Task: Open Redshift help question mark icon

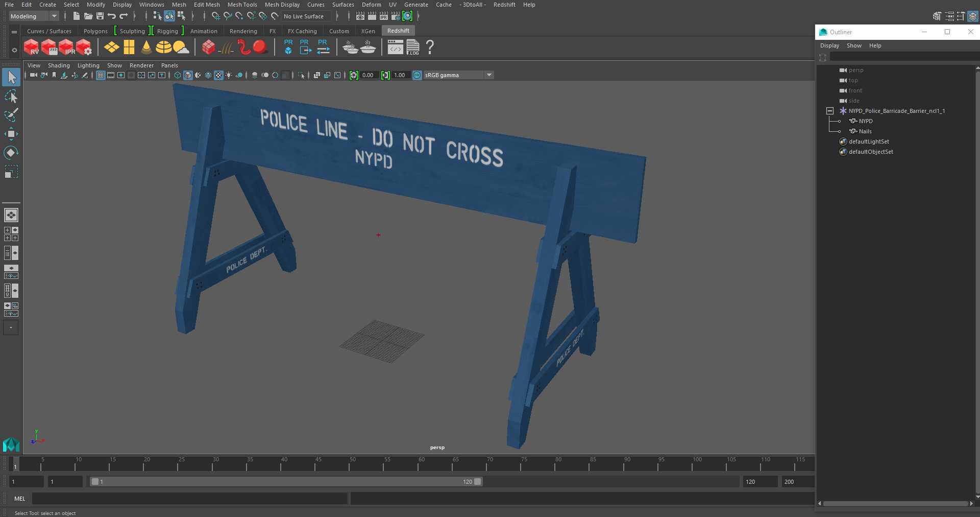Action: click(x=430, y=48)
